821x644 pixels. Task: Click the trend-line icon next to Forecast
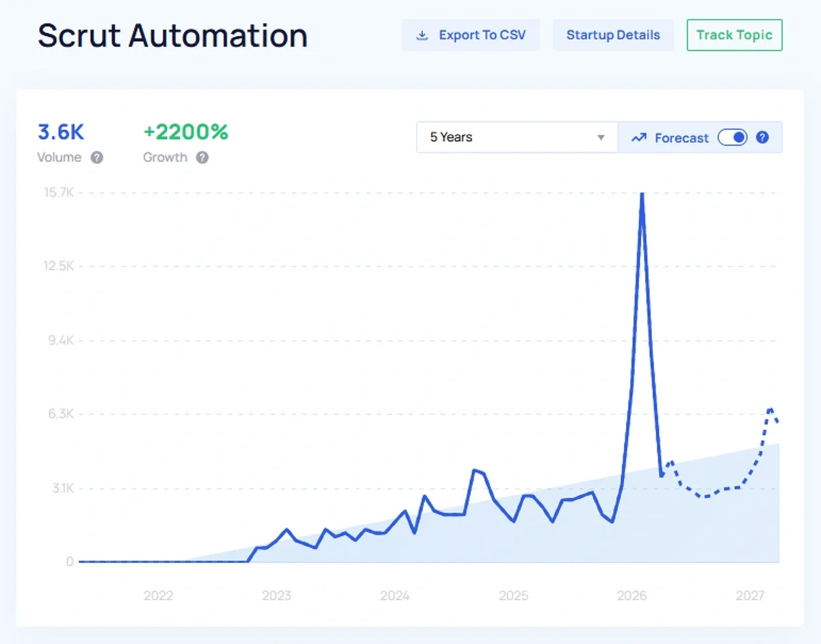pos(638,137)
